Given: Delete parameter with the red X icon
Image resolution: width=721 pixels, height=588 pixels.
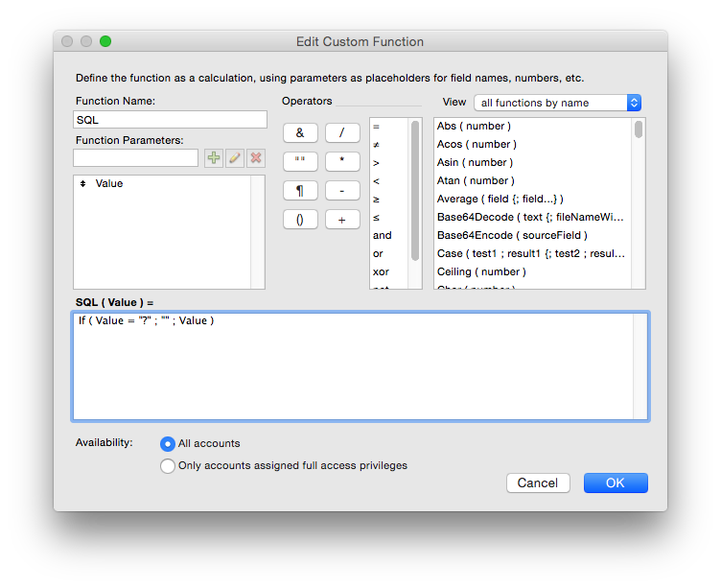Looking at the screenshot, I should 256,158.
